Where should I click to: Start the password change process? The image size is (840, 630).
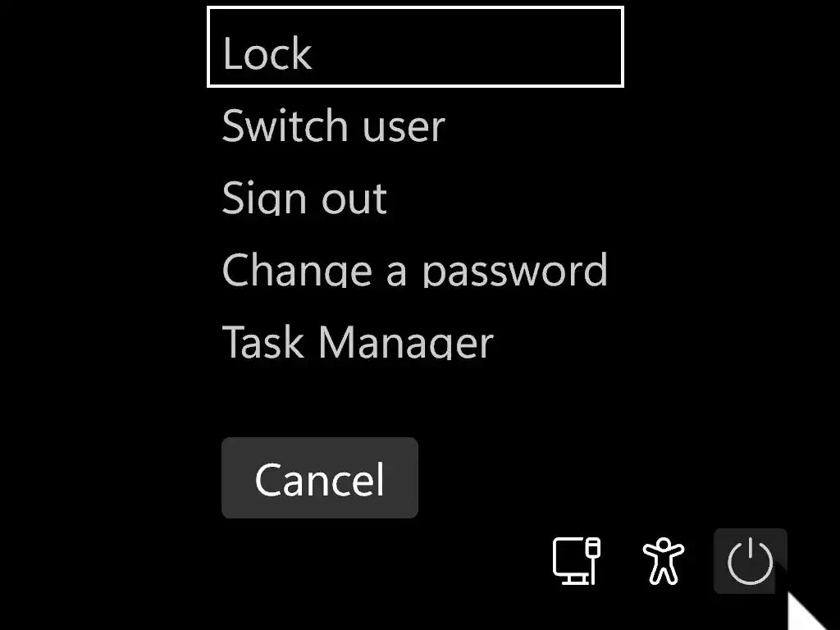pos(414,269)
